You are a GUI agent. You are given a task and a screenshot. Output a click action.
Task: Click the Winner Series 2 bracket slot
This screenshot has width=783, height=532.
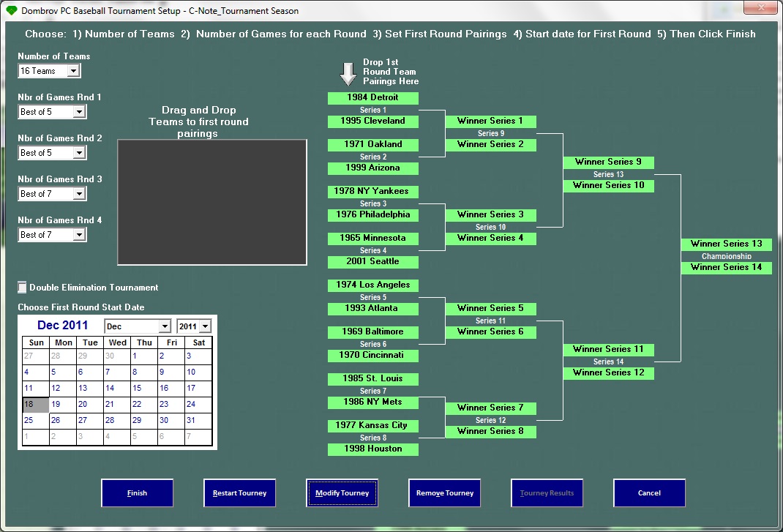tap(490, 144)
